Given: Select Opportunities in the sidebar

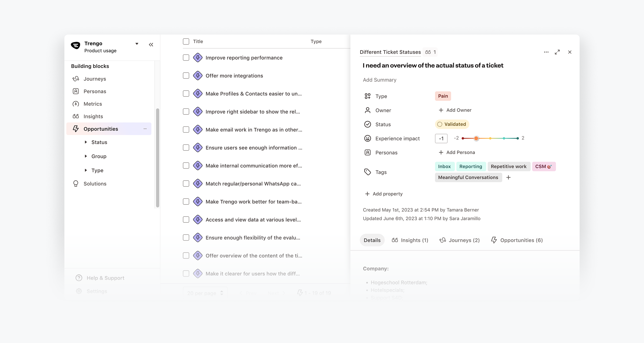Looking at the screenshot, I should pyautogui.click(x=109, y=129).
